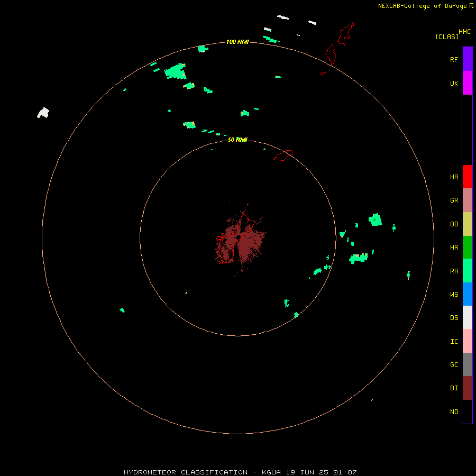Click the 100 NMI range ring label
The height and width of the screenshot is (476, 476).
point(237,42)
